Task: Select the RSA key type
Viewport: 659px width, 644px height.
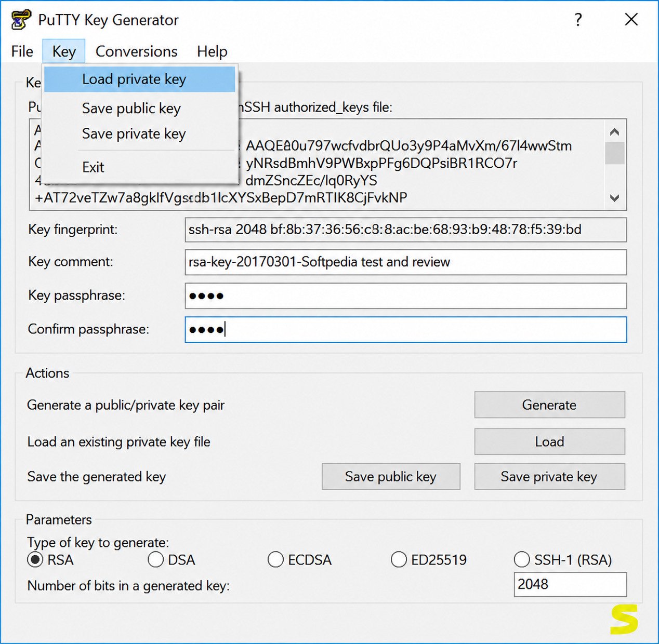Action: coord(35,560)
